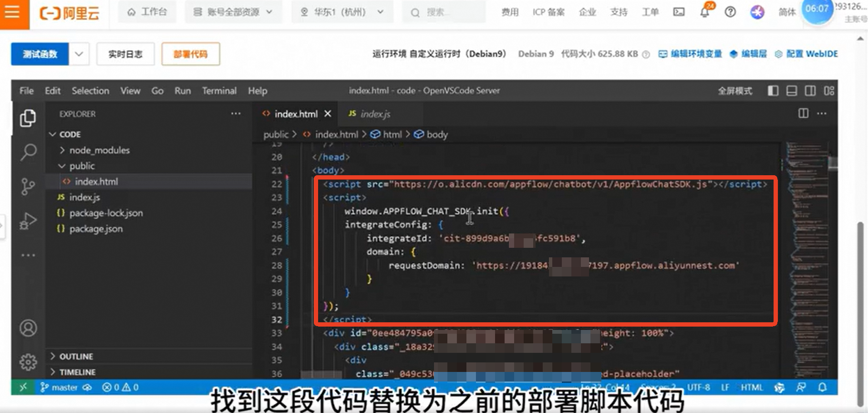Viewport: 868px width, 413px height.
Task: Open 编辑层 link
Action: pos(748,54)
